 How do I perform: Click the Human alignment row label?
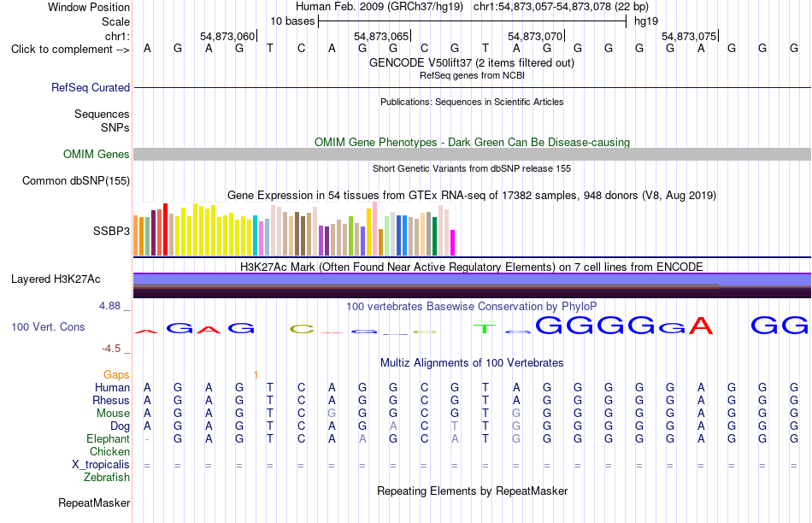[112, 388]
